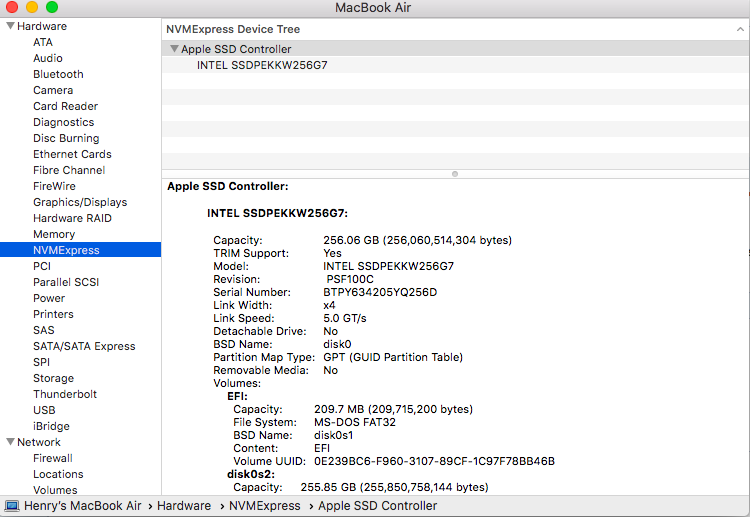Select Firewall under Network
Screen dimensions: 750x517
pyautogui.click(x=53, y=458)
